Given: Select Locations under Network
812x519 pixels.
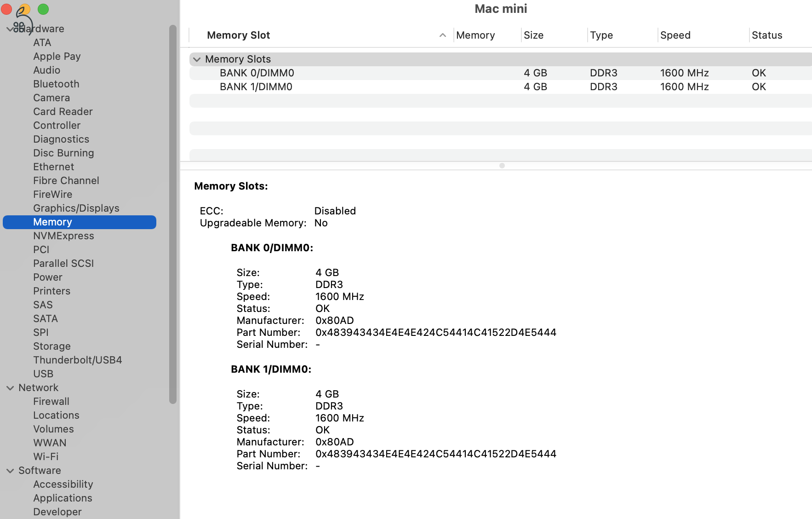Looking at the screenshot, I should [x=56, y=415].
